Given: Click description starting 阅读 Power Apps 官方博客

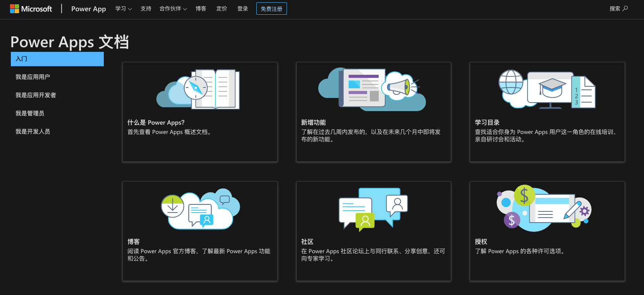Looking at the screenshot, I should [x=199, y=255].
